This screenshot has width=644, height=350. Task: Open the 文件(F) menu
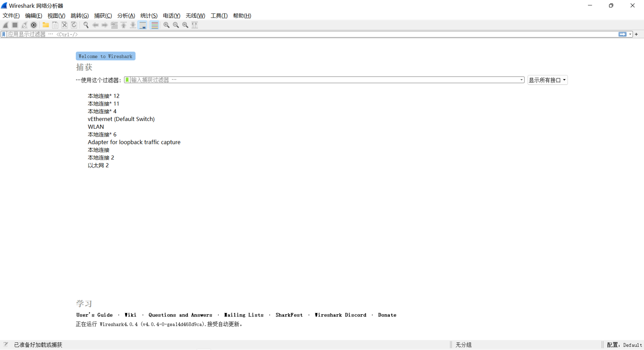point(11,15)
